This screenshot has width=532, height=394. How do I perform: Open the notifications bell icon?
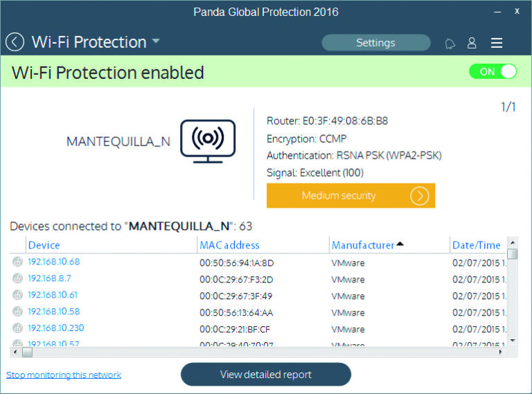[x=450, y=44]
